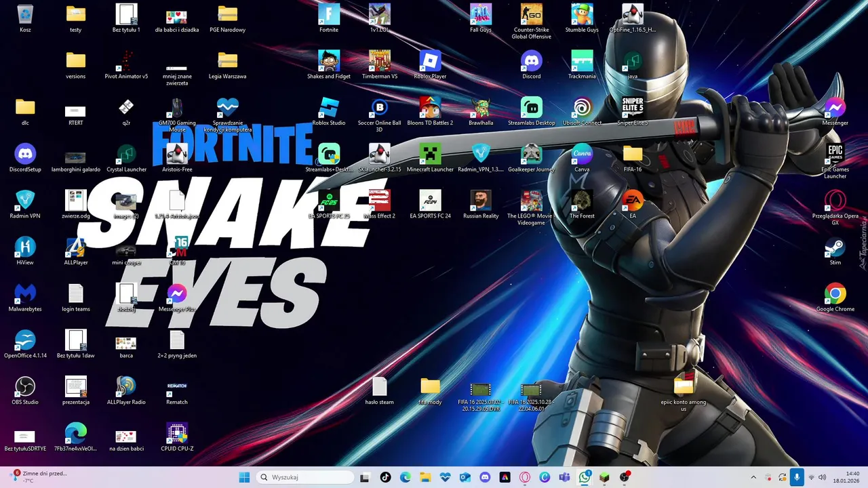Launch The Forest game shortcut
The height and width of the screenshot is (488, 868).
[x=582, y=205]
